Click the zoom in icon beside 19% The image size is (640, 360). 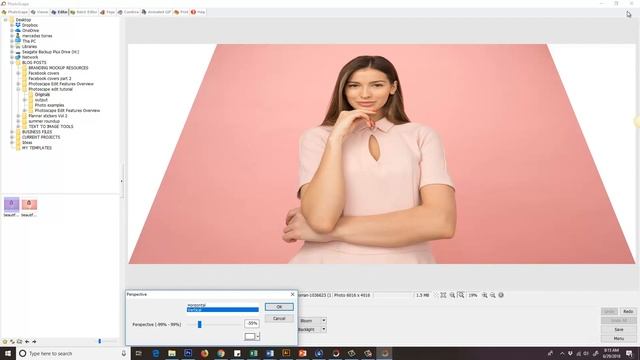tap(484, 295)
